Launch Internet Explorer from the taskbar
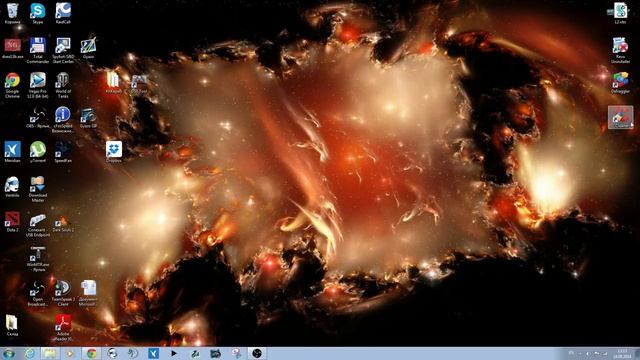The image size is (640, 360). pyautogui.click(x=29, y=353)
